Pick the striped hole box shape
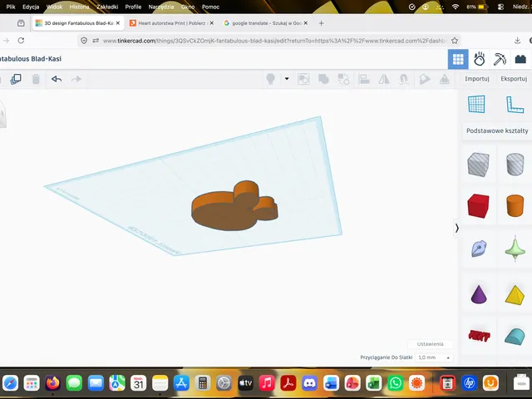The width and height of the screenshot is (532, 399). click(478, 165)
